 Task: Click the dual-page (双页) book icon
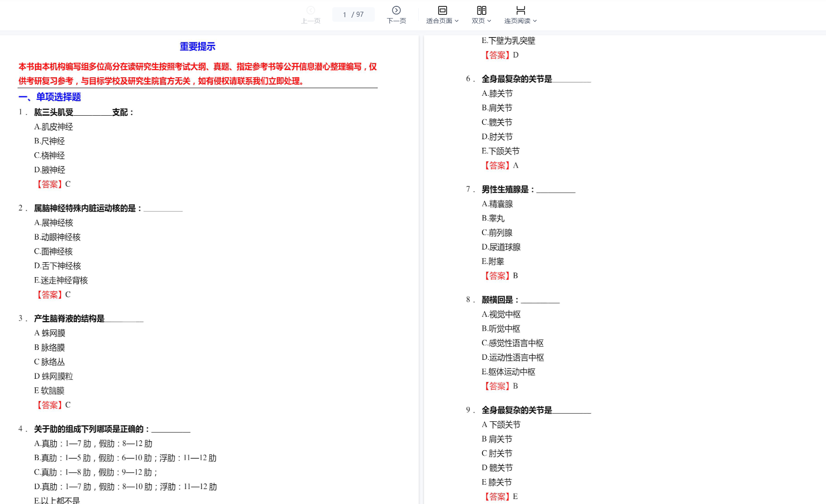point(481,10)
